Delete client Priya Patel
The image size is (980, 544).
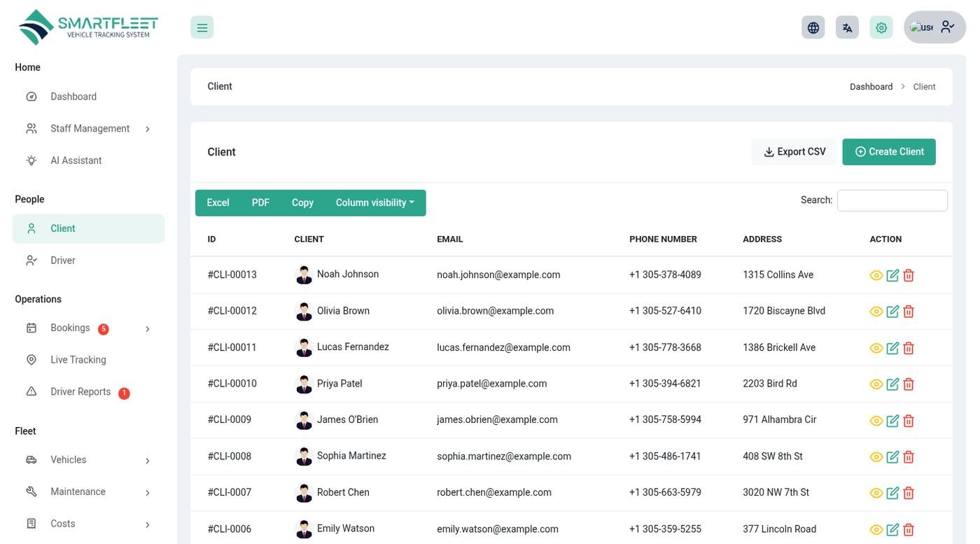click(x=909, y=384)
